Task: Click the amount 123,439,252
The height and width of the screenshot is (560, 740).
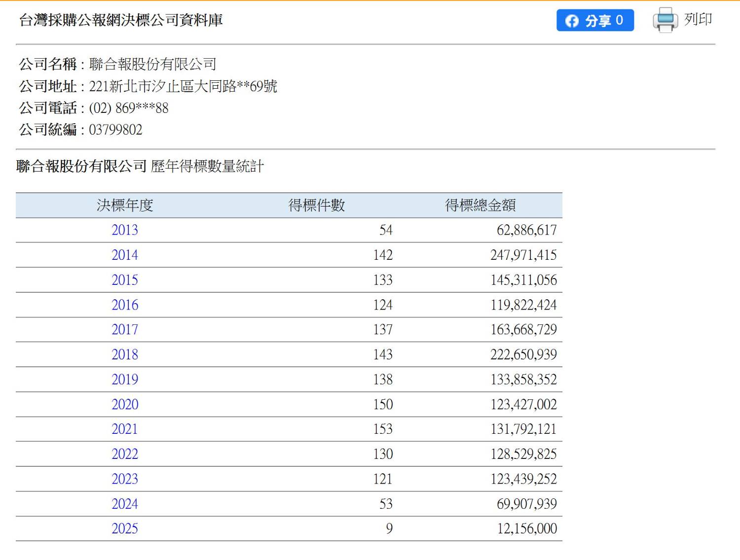Action: pos(523,479)
